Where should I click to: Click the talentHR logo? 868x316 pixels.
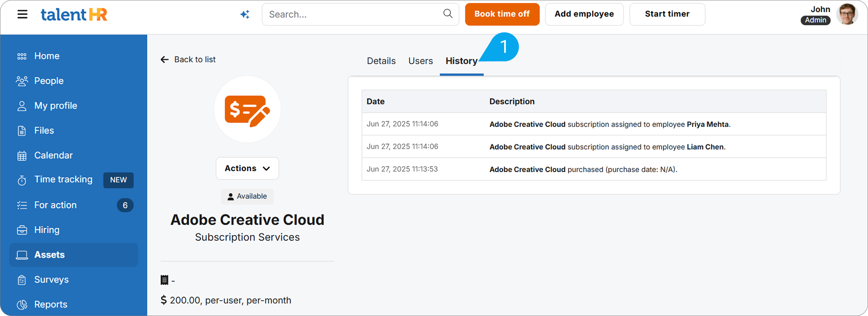(x=74, y=14)
